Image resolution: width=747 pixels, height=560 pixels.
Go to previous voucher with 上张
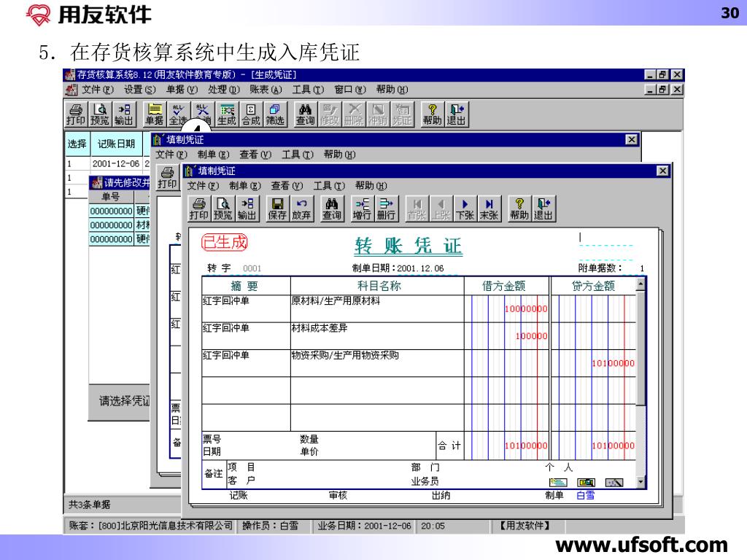point(441,209)
